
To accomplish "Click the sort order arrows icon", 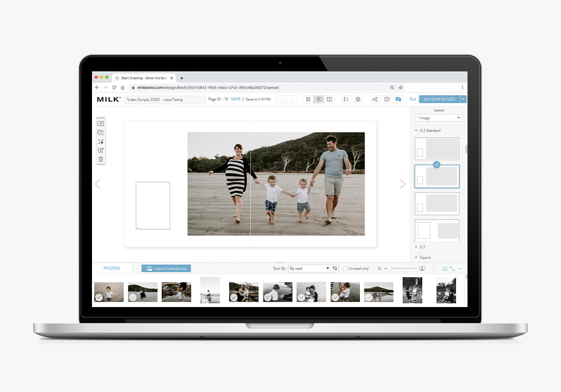I will coord(335,268).
